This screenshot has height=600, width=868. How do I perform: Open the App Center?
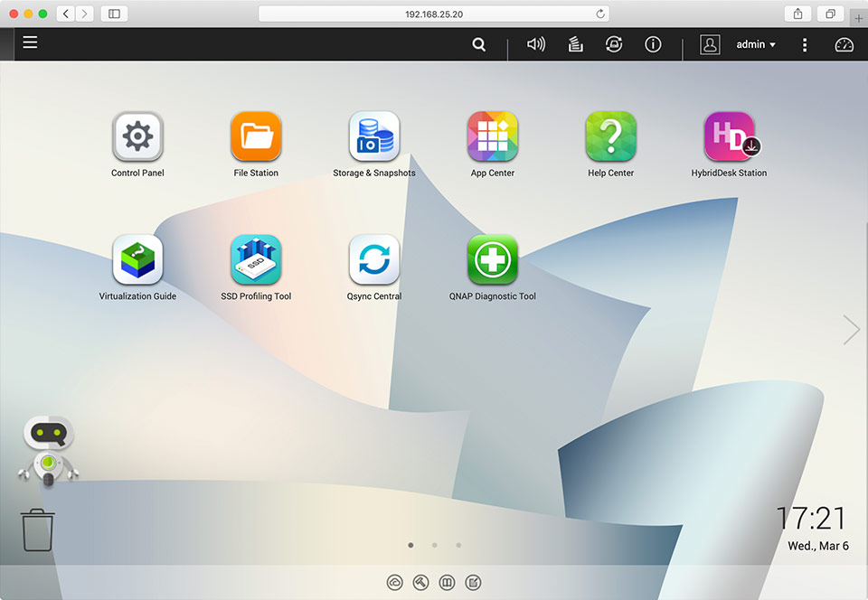click(493, 136)
